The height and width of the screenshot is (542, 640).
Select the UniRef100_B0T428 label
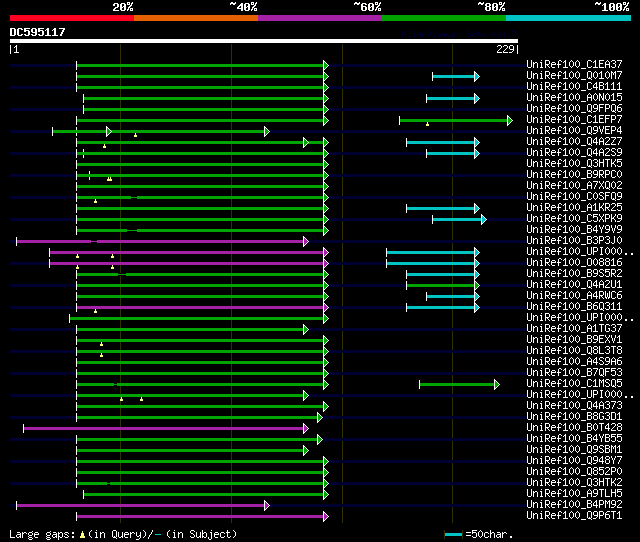click(574, 428)
